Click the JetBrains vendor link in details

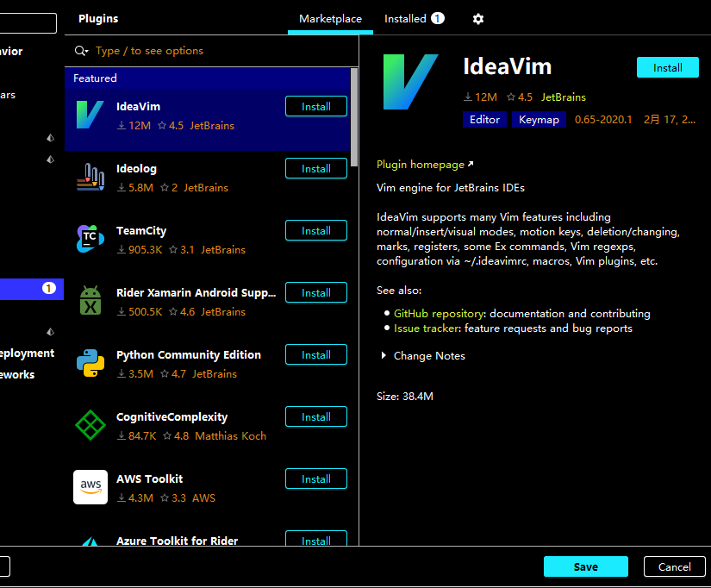pos(563,97)
